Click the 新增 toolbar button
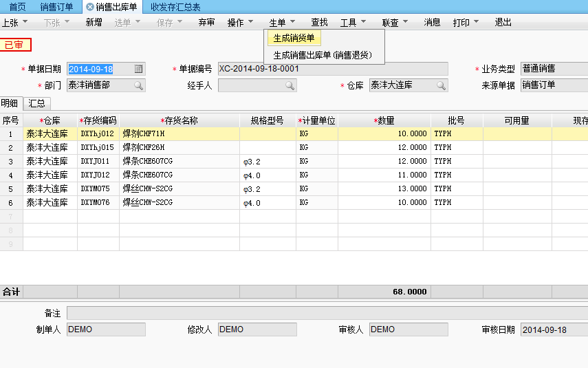The height and width of the screenshot is (368, 588). (x=94, y=22)
